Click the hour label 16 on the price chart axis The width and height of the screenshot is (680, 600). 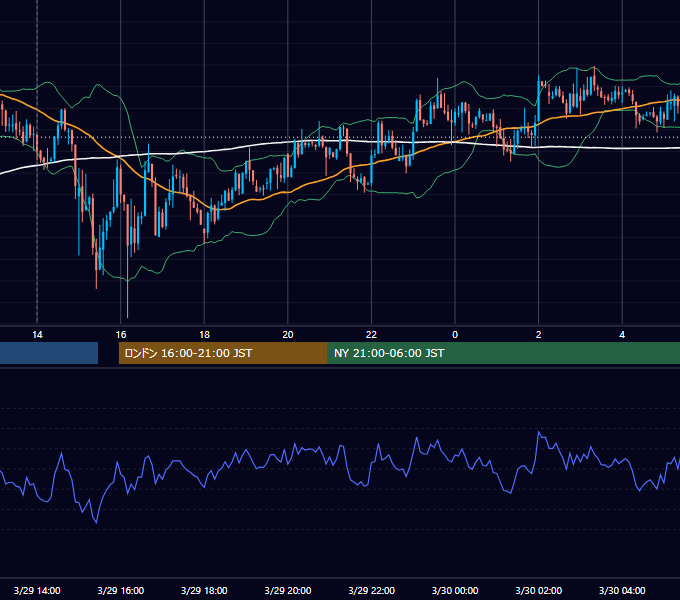point(121,335)
